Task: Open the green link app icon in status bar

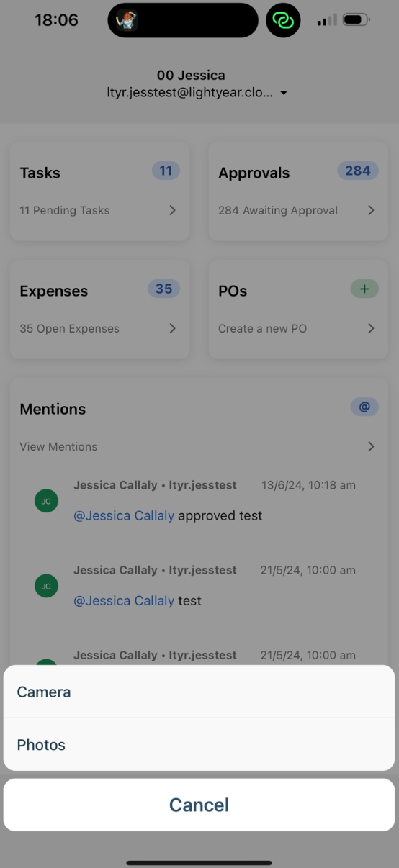Action: tap(283, 20)
